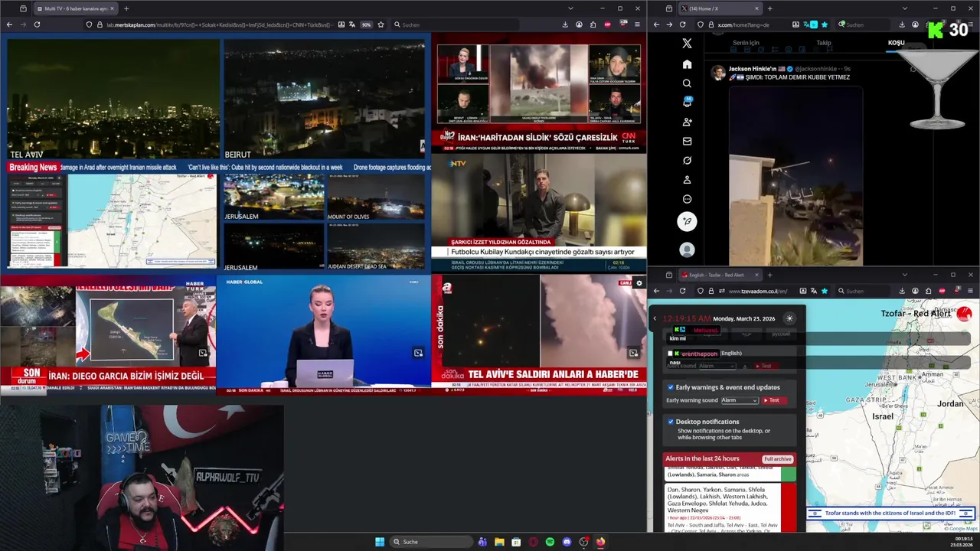Reload the X home page
The image size is (980, 551).
[684, 24]
